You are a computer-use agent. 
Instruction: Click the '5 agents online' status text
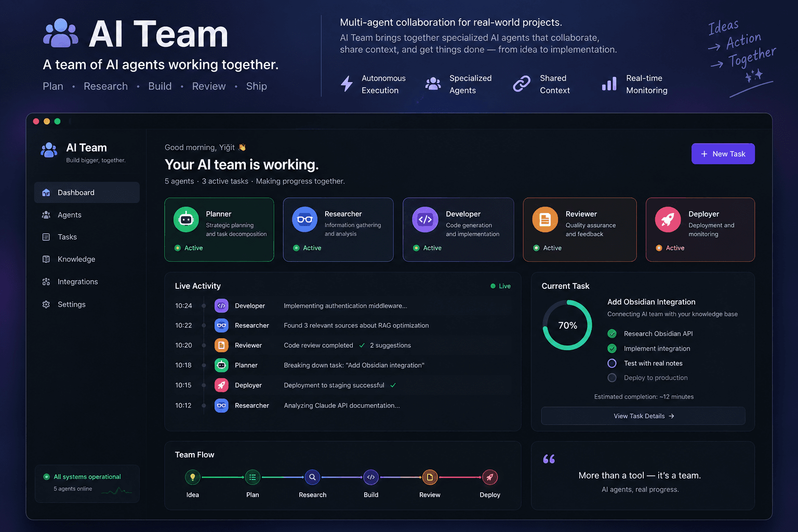(x=73, y=489)
